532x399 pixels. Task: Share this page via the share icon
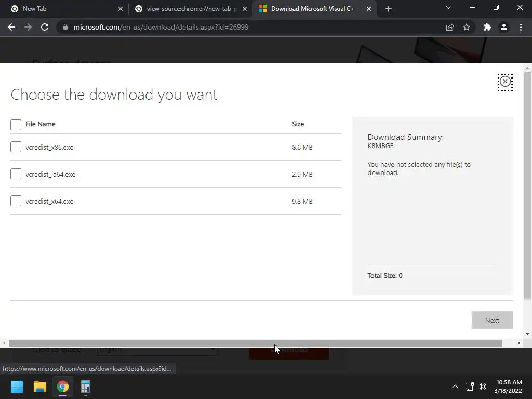pyautogui.click(x=450, y=27)
